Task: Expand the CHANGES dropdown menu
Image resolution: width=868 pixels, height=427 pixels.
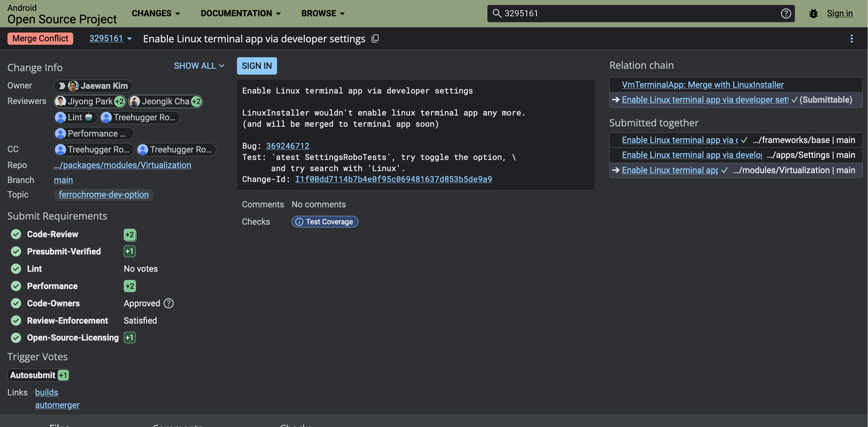Action: [x=156, y=14]
